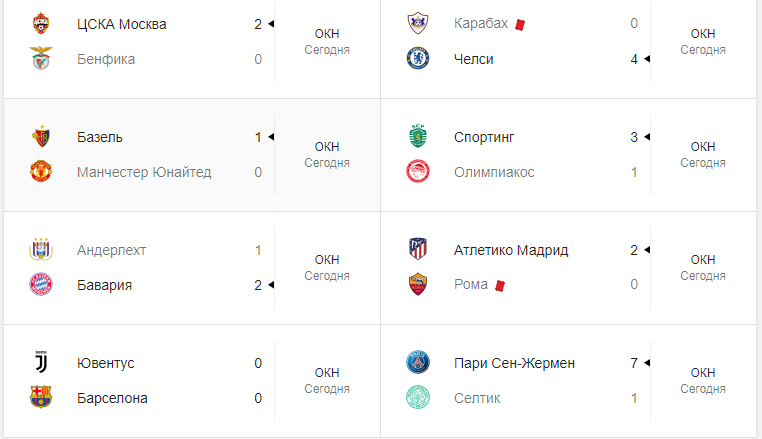Click the score 7 for Пари Сен-Жермен
This screenshot has height=439, width=762.
tap(634, 363)
